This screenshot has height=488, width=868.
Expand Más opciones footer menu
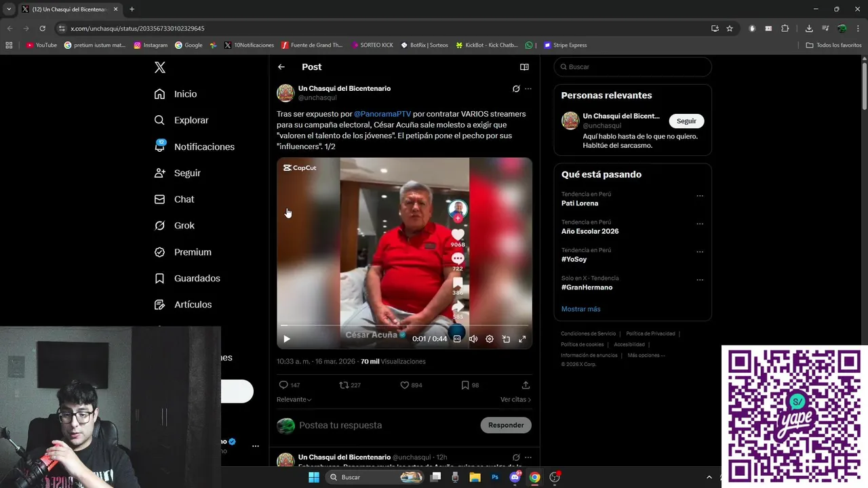click(646, 355)
